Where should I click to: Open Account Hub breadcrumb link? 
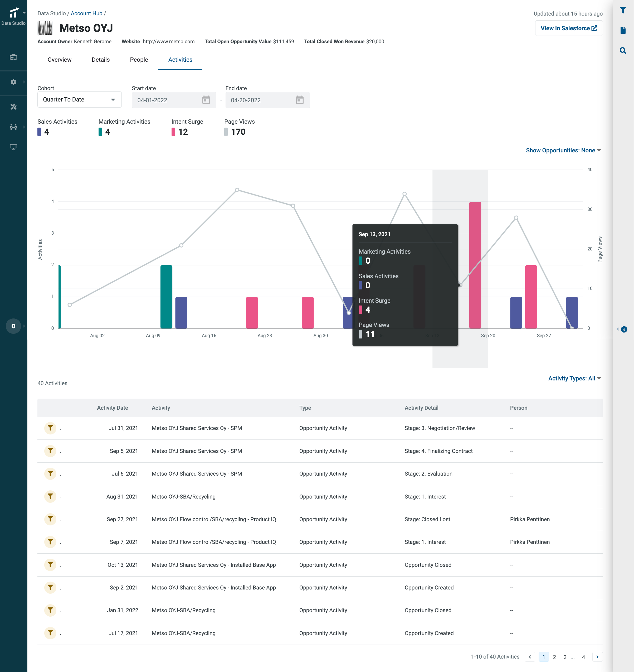pyautogui.click(x=86, y=13)
